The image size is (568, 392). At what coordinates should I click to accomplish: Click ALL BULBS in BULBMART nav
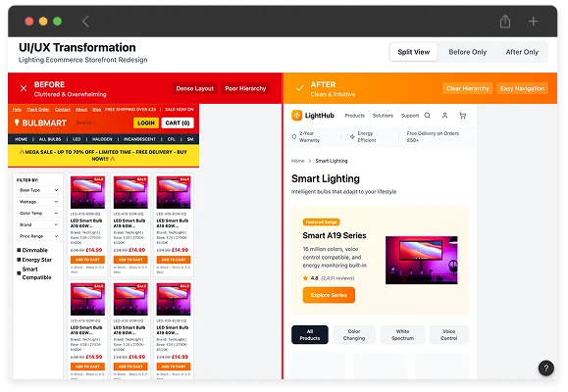point(50,139)
